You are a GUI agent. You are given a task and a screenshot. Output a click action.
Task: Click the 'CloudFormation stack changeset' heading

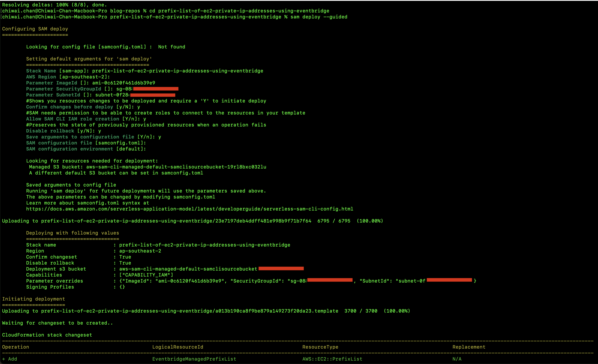point(47,335)
